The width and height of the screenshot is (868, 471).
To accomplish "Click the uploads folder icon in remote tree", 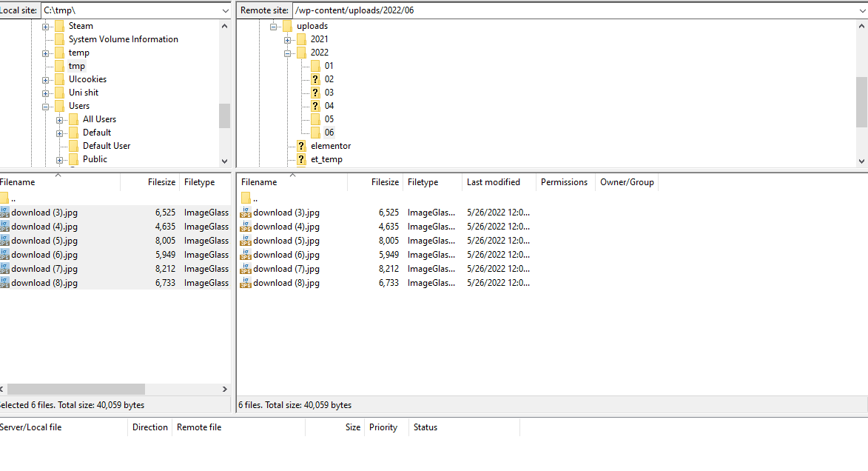I will coord(287,26).
